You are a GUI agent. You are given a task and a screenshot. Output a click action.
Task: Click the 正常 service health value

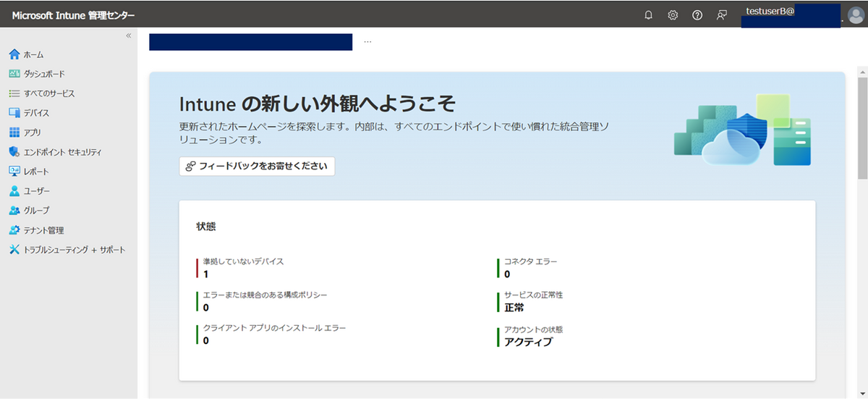514,308
